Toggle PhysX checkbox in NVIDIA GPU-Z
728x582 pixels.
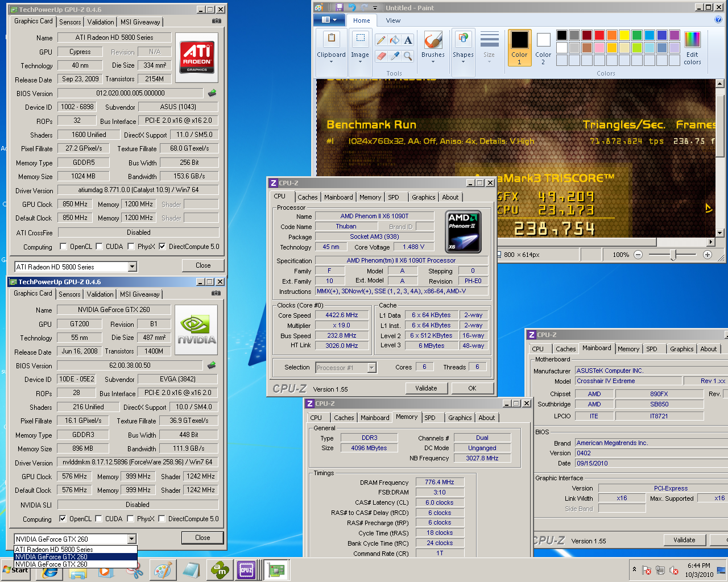click(131, 519)
